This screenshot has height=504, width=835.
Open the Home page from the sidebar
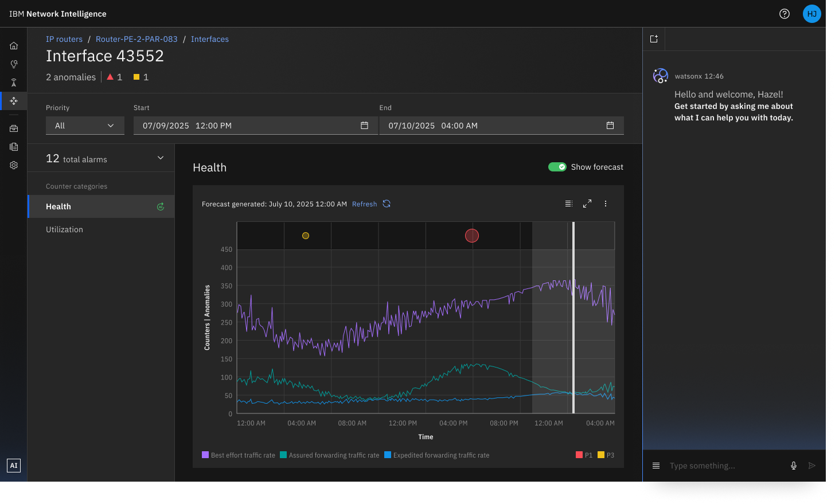[x=13, y=45]
